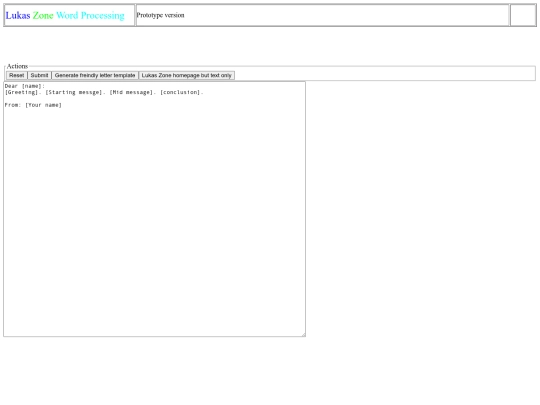Grab the textarea resize handle
The height and width of the screenshot is (405, 540).
303,334
